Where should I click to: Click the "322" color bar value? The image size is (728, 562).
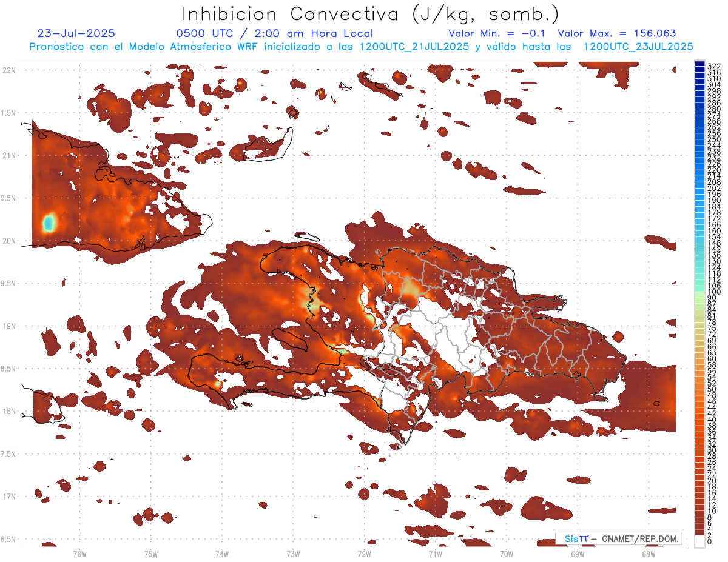(x=713, y=65)
